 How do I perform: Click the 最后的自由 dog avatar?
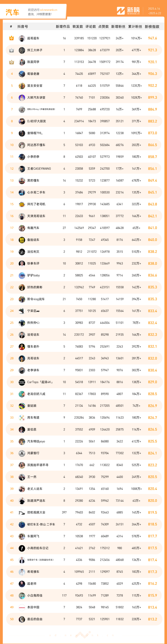coord(22,619)
